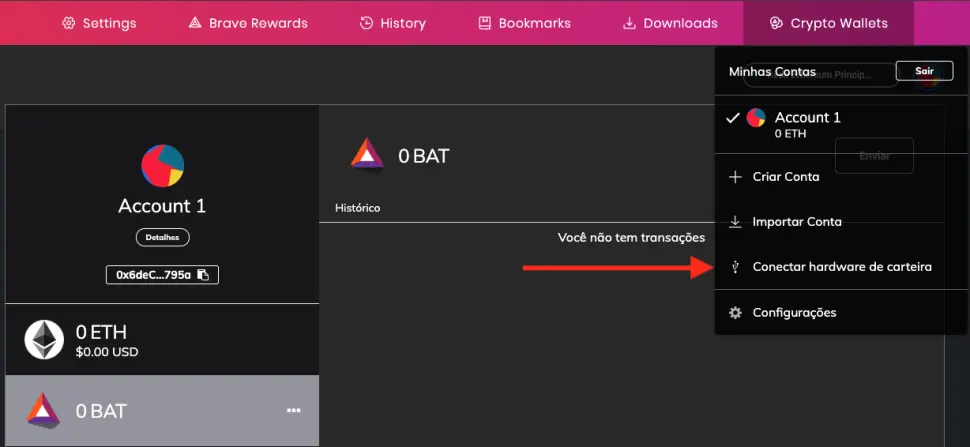This screenshot has height=447, width=970.
Task: Open the network selector dropdown
Action: point(820,75)
